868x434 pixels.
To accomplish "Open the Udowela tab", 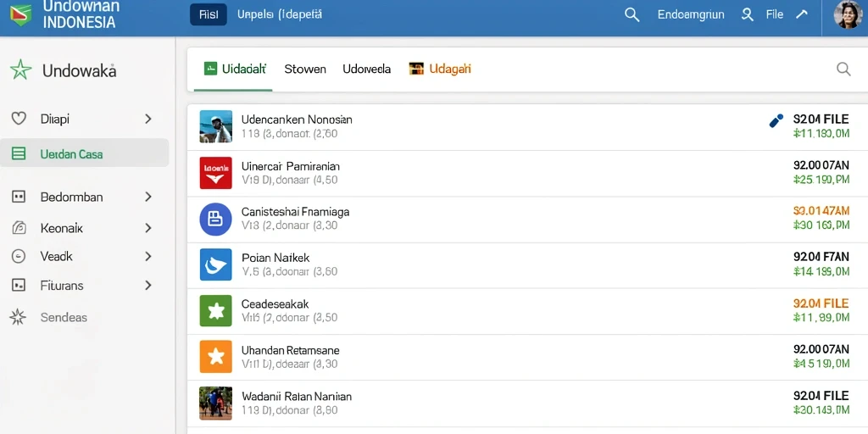I will (x=366, y=70).
